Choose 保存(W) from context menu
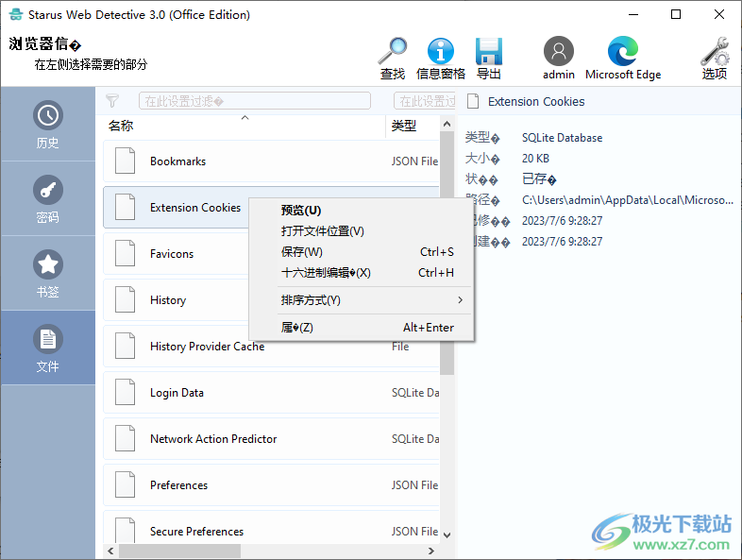Screen dimensions: 742x560 point(362,252)
